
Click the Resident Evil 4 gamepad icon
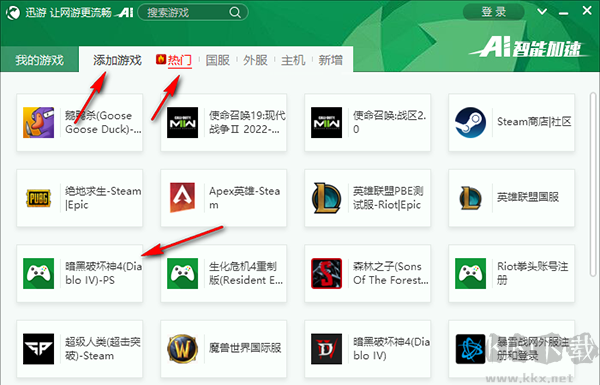[183, 273]
